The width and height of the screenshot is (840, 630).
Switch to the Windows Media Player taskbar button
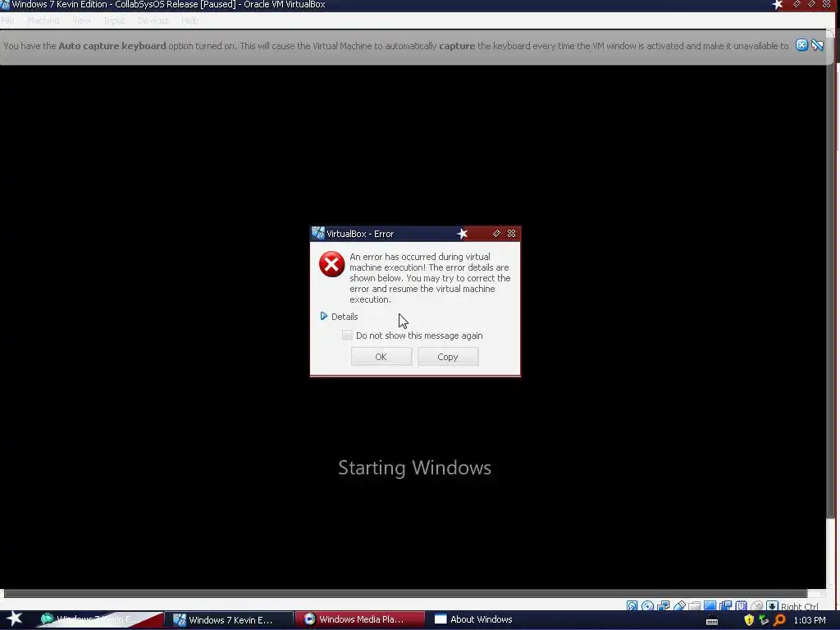(x=360, y=619)
